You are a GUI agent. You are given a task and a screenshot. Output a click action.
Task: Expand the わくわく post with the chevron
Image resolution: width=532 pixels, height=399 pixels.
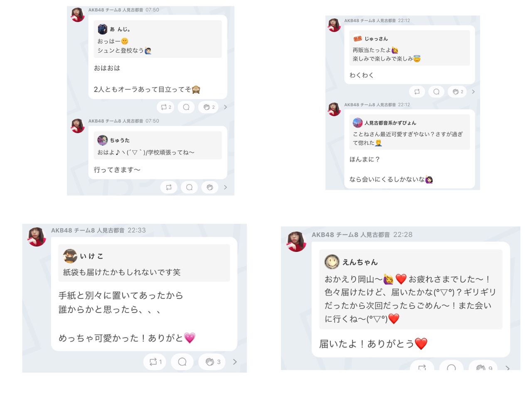pos(473,92)
